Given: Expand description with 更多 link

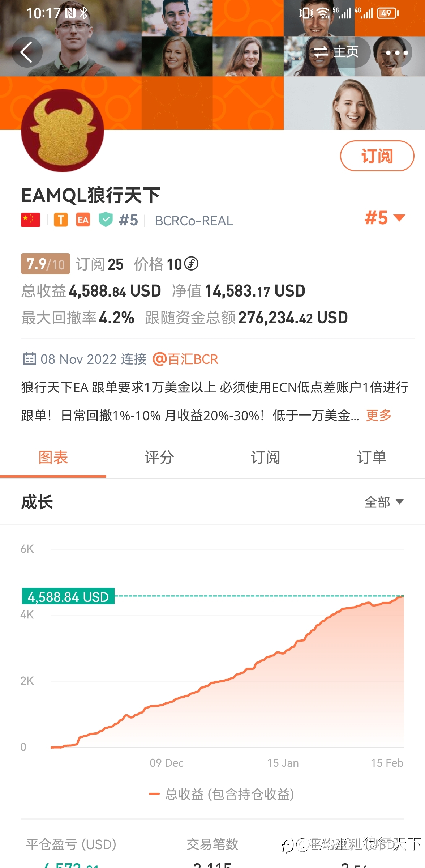Looking at the screenshot, I should click(379, 415).
